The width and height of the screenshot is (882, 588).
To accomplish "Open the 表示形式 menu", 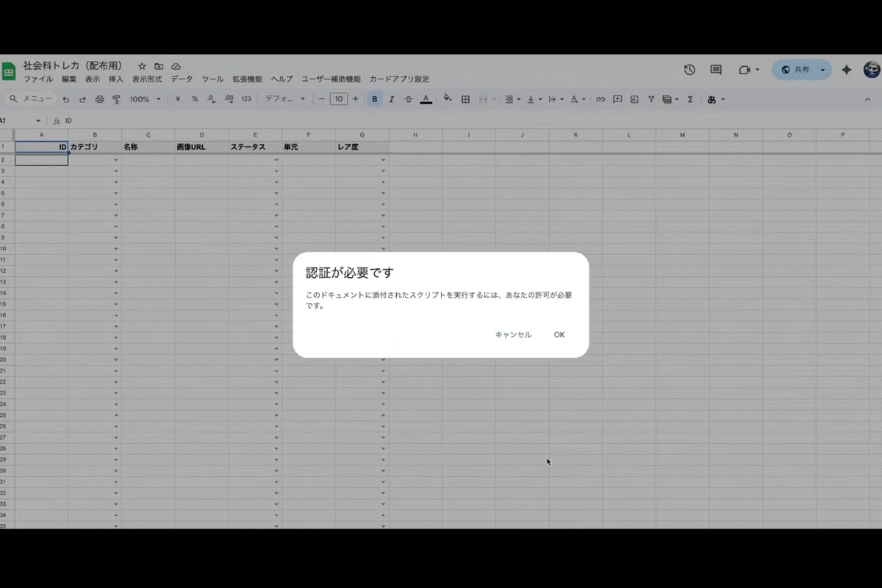I will 147,79.
